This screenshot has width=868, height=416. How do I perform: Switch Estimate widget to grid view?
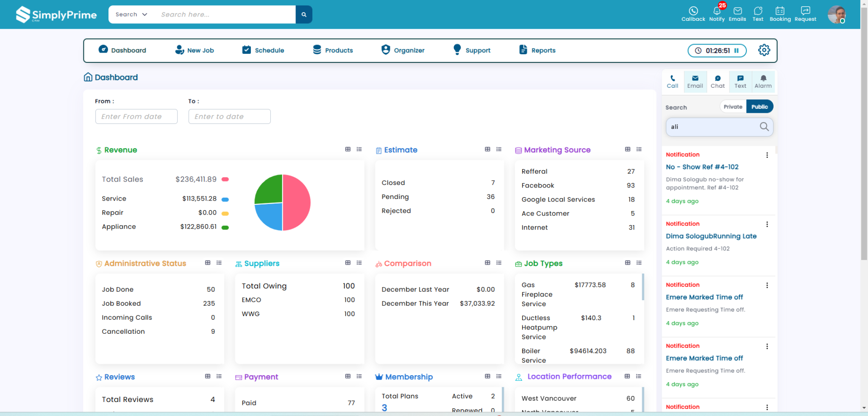[487, 149]
